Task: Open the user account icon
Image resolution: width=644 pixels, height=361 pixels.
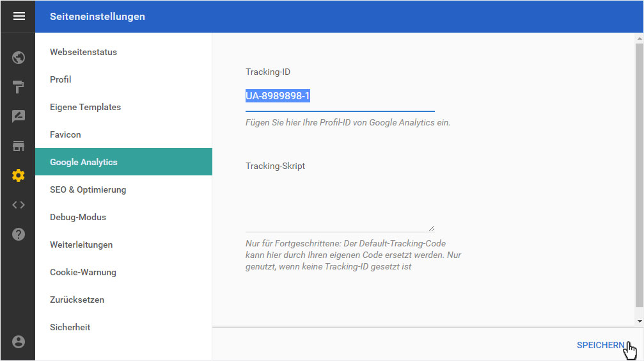Action: click(19, 342)
